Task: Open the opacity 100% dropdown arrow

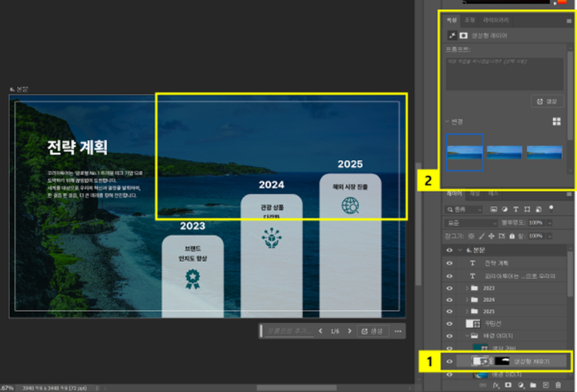Action: 550,223
